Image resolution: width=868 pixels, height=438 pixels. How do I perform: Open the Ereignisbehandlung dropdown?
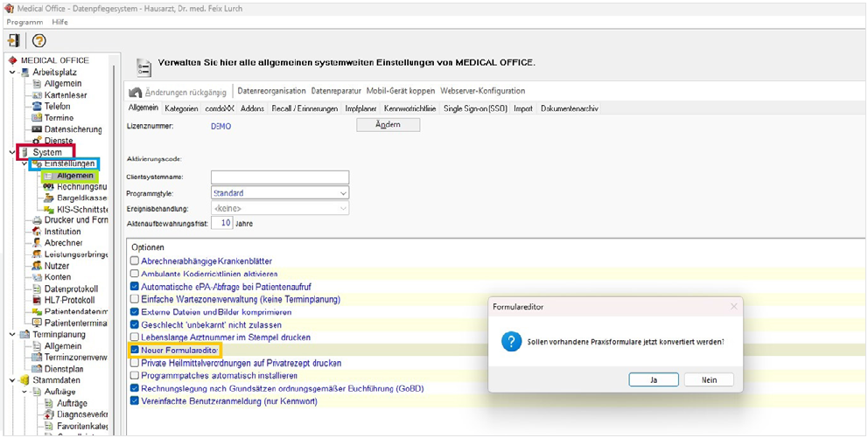pos(279,208)
